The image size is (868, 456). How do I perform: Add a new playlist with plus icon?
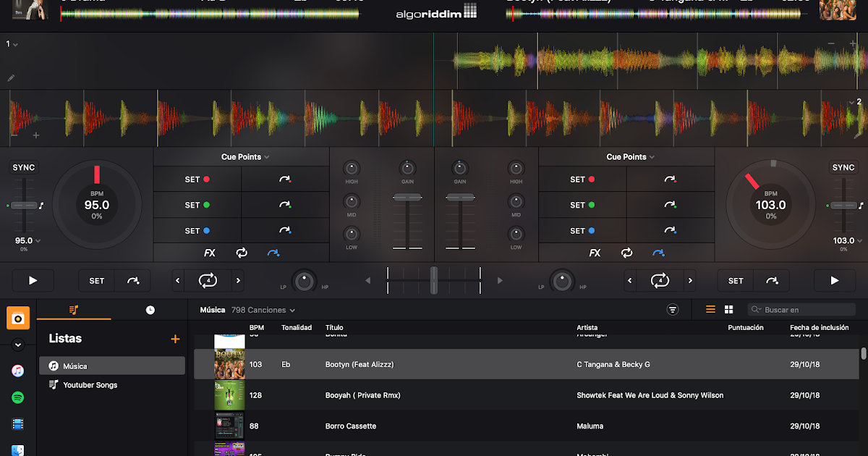click(x=174, y=339)
